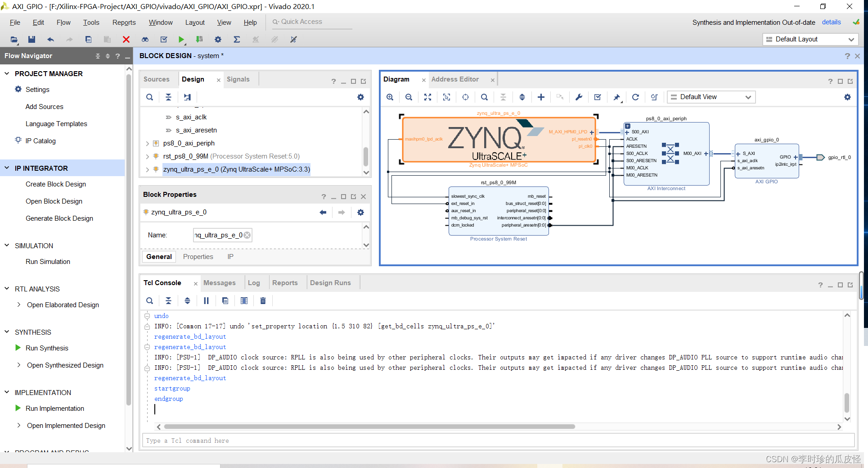
Task: Go back in Block Properties
Action: point(323,213)
